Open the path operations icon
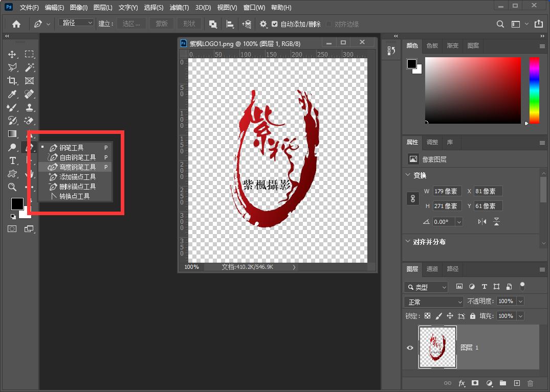Image resolution: width=550 pixels, height=392 pixels. (x=213, y=24)
